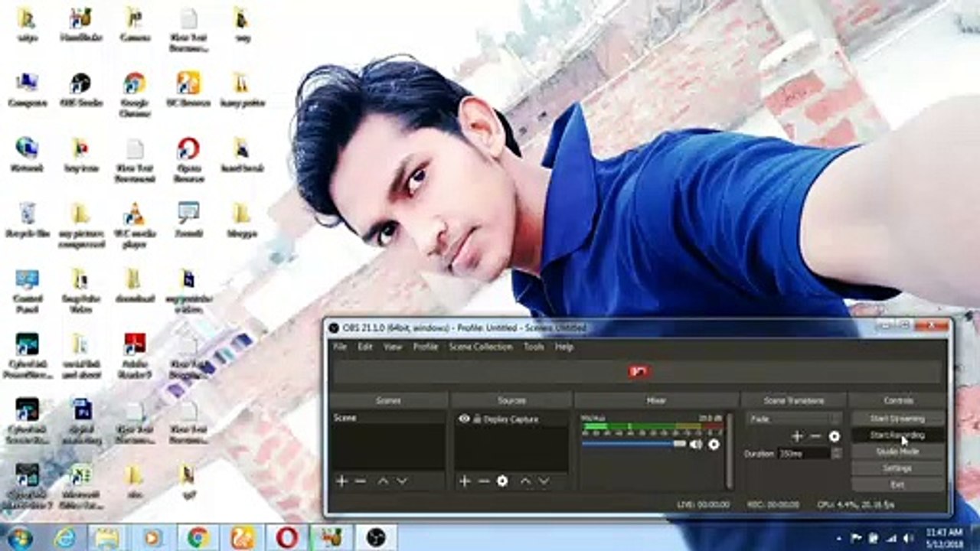
Task: Move source up in the Sources panel
Action: click(x=525, y=481)
